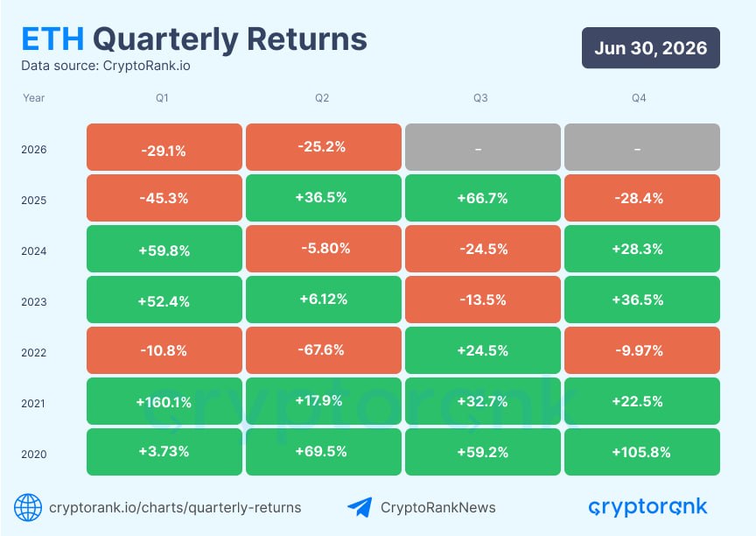Open the cryptorank.io/charts/quarterly-returns link

click(175, 507)
